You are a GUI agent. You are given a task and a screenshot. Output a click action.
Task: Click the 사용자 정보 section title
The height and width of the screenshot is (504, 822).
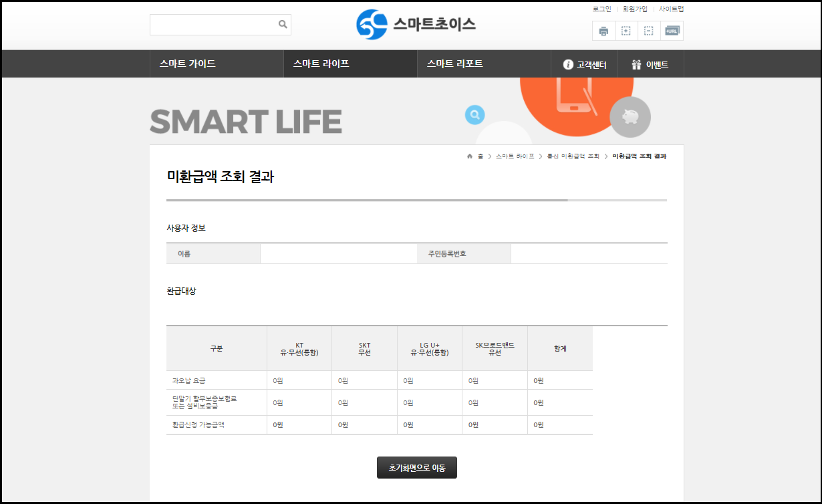click(x=186, y=228)
